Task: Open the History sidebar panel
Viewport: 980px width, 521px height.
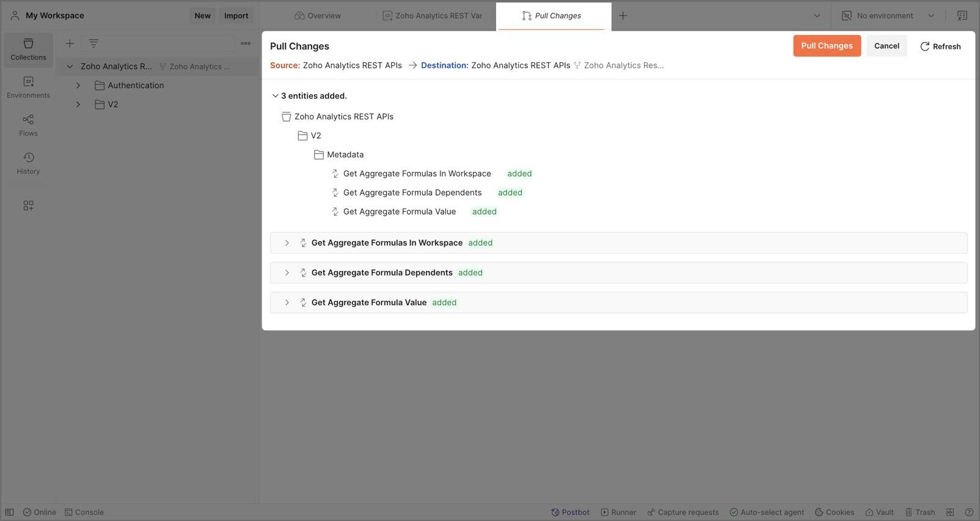Action: click(x=28, y=163)
